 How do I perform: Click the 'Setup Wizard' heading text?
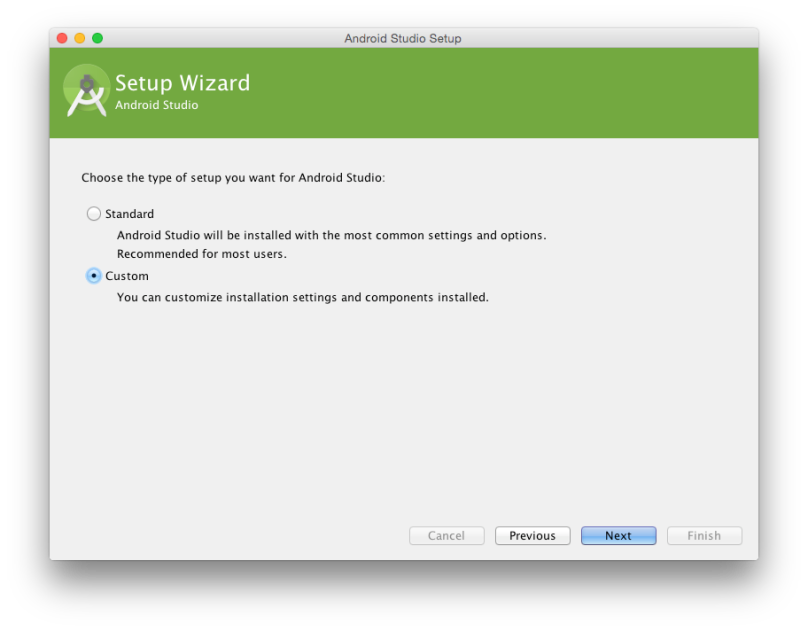182,83
